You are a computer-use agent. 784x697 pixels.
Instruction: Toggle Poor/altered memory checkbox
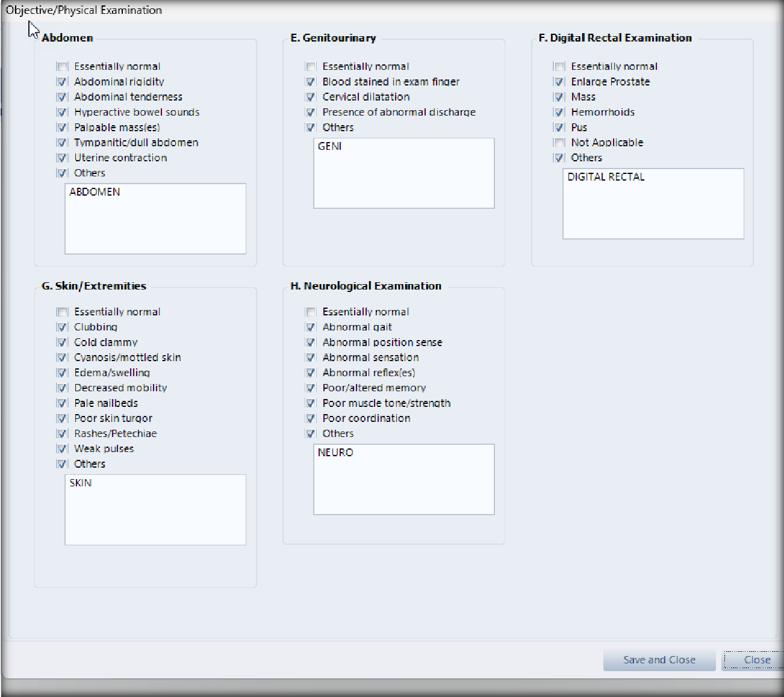point(311,388)
